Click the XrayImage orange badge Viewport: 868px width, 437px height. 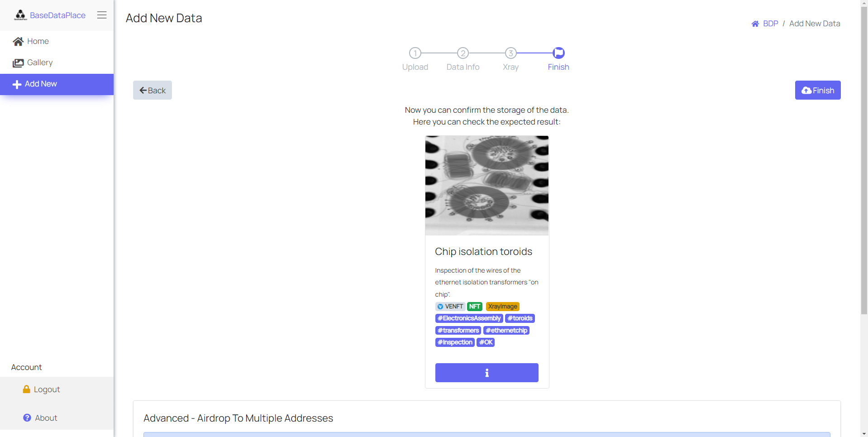502,307
